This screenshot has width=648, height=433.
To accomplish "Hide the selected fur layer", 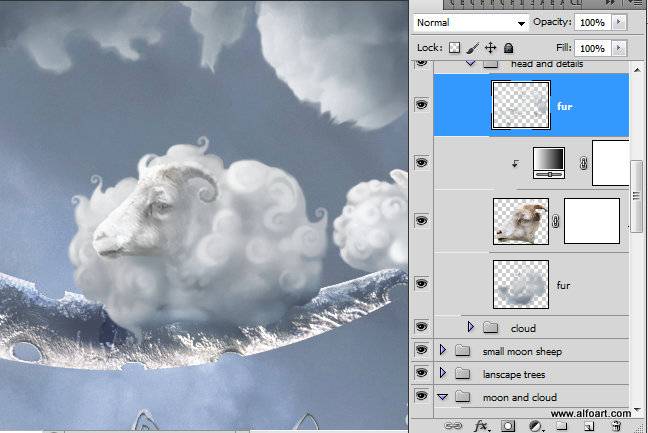I will [421, 105].
